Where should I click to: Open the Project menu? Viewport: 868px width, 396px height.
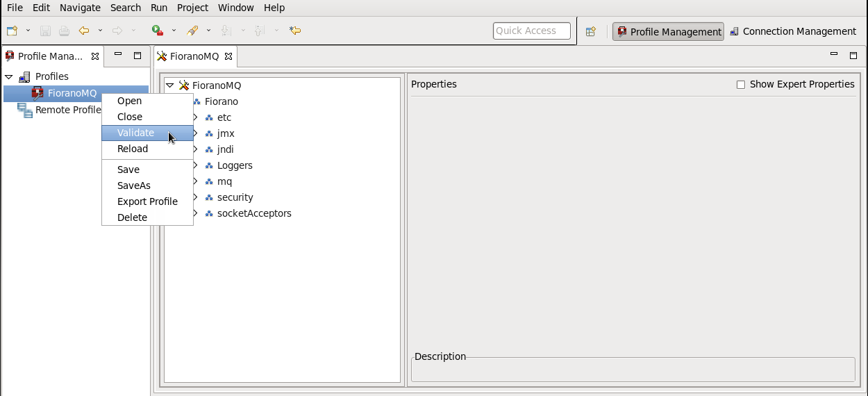[x=192, y=8]
